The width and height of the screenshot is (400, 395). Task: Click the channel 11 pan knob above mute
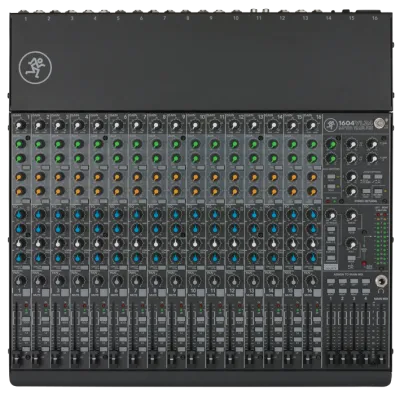215,281
